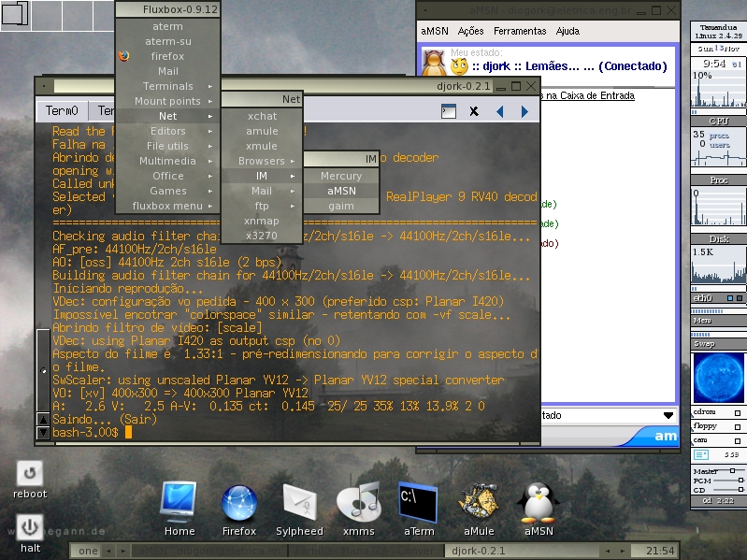Expand the Browsers submenu in Net
This screenshot has width=747, height=560.
(x=262, y=161)
